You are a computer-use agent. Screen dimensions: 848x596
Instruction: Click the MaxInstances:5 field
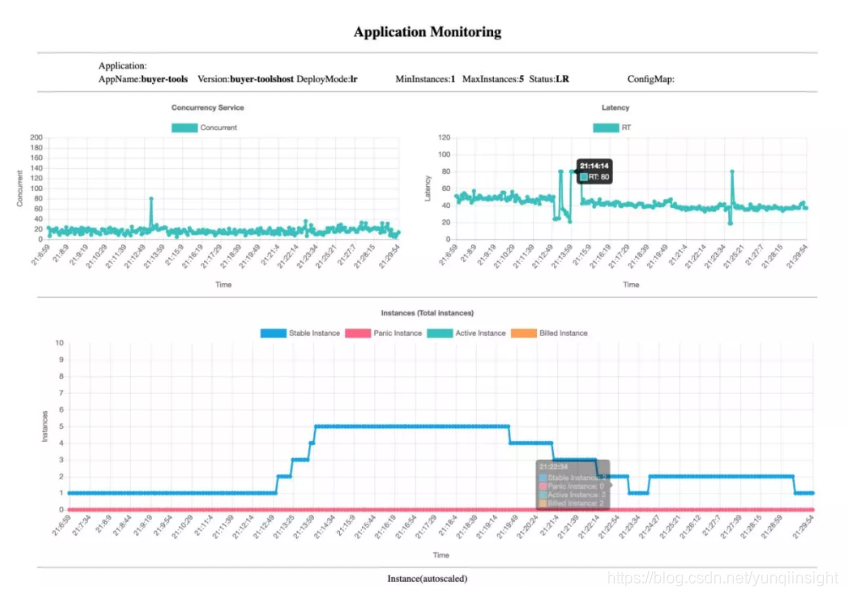(x=493, y=79)
